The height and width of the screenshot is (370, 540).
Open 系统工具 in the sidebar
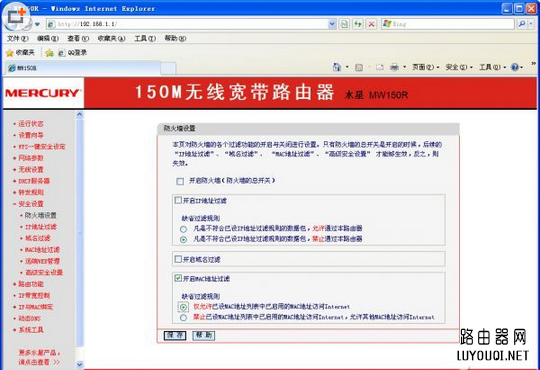31,330
